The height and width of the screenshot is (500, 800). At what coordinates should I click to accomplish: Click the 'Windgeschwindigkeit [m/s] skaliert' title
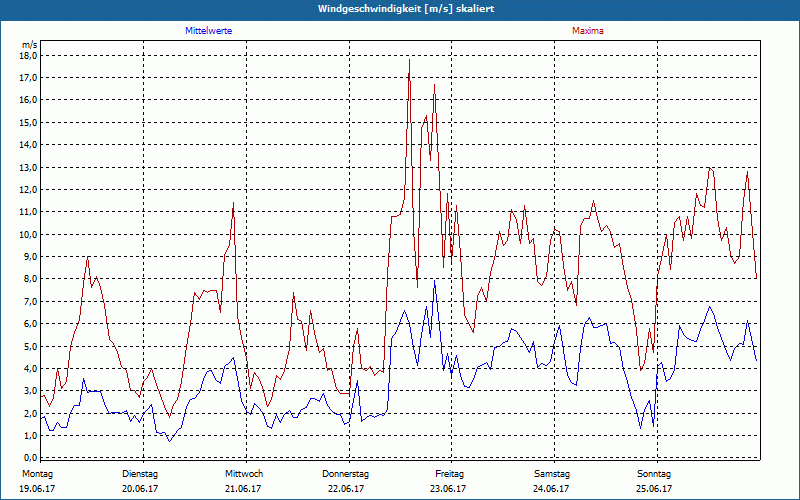click(x=406, y=9)
